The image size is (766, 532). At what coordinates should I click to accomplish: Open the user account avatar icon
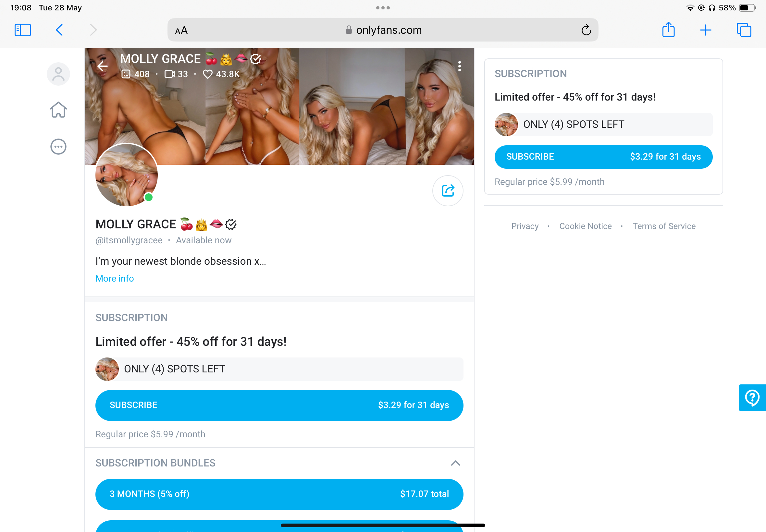pyautogui.click(x=58, y=74)
